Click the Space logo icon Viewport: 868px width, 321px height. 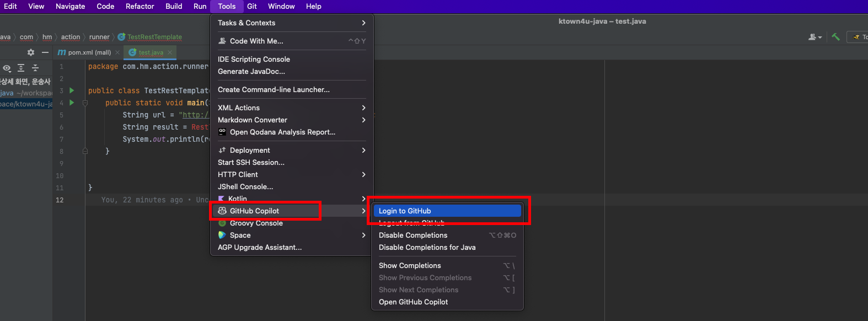pyautogui.click(x=222, y=235)
